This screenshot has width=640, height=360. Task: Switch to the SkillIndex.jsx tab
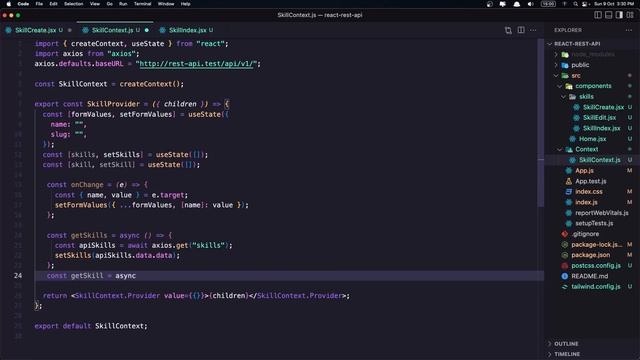(188, 30)
